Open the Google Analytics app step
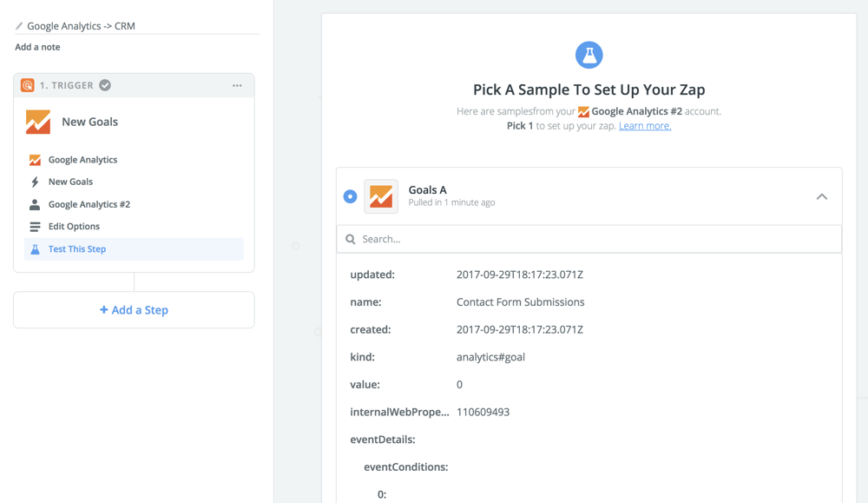Screen dimensions: 868x503 (x=82, y=160)
